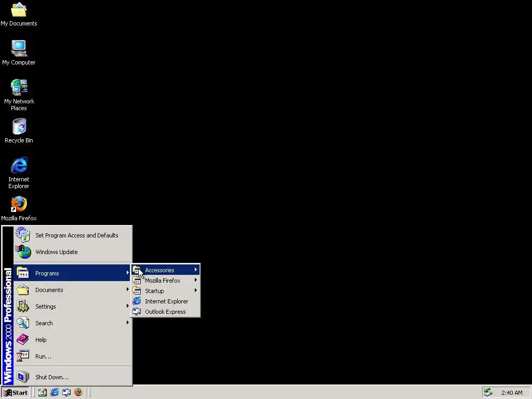Viewport: 532px width, 399px height.
Task: Click Show Desktop quick launch icon
Action: [x=43, y=392]
